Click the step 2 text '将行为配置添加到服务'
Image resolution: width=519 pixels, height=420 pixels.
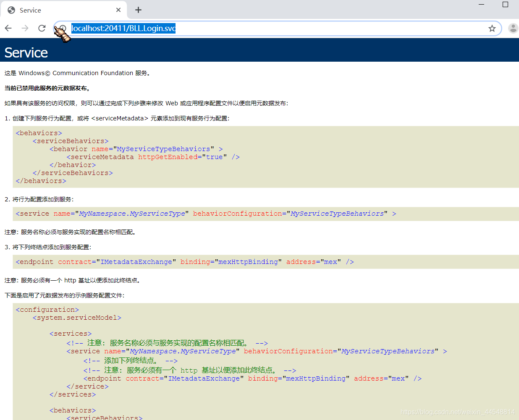(x=42, y=199)
